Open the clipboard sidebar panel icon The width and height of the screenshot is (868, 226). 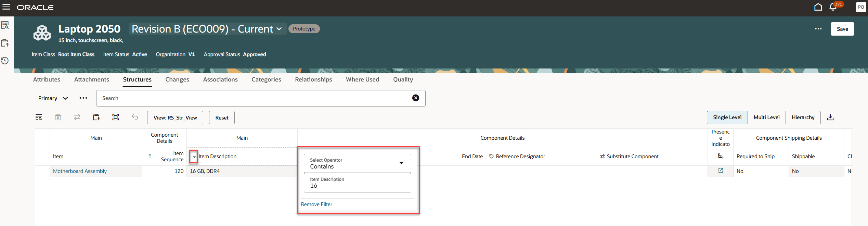[5, 43]
